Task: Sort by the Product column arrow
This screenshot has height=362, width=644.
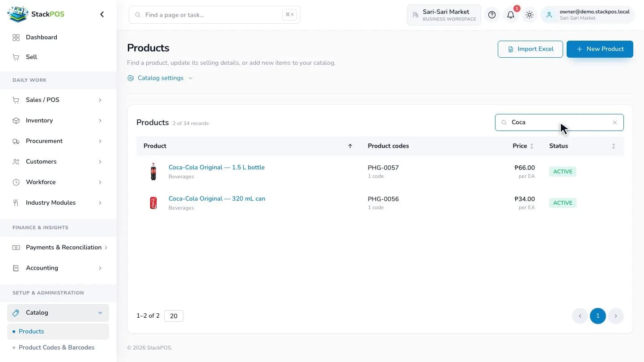Action: coord(350,146)
